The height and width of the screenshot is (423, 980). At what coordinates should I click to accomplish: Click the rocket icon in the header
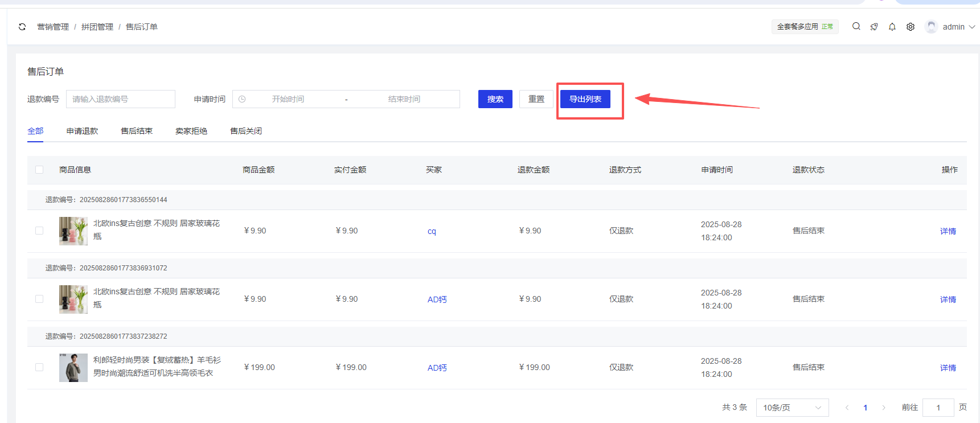[x=874, y=27]
